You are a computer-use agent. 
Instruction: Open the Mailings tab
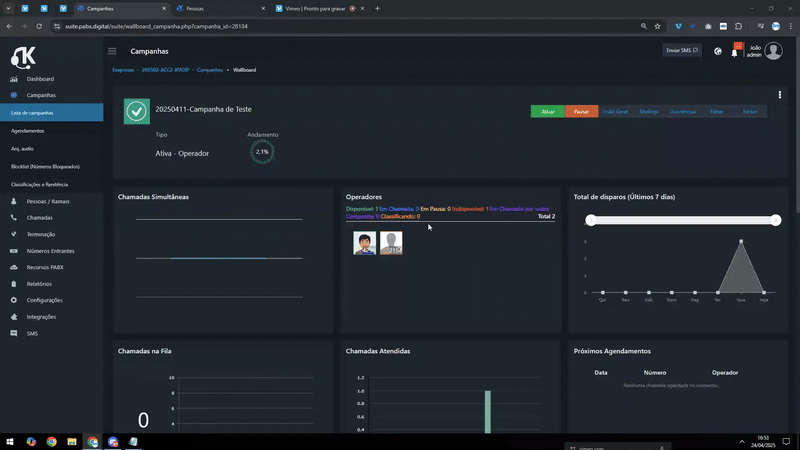(648, 111)
